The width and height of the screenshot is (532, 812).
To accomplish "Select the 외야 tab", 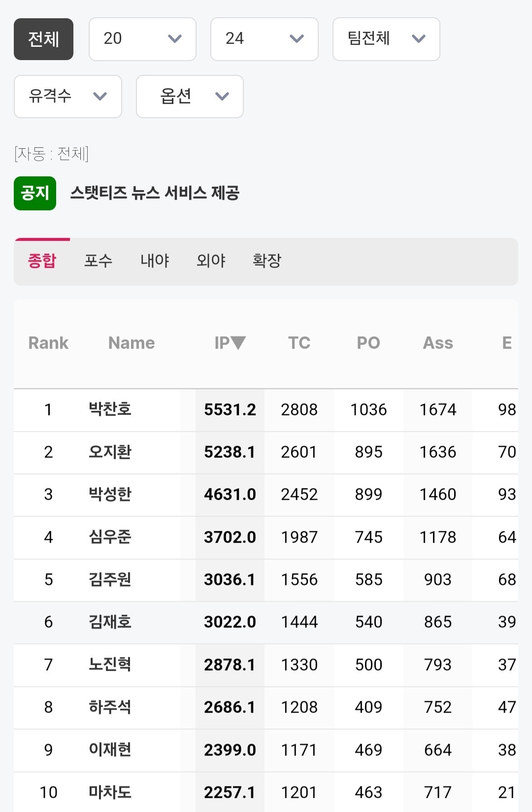I will click(x=211, y=261).
